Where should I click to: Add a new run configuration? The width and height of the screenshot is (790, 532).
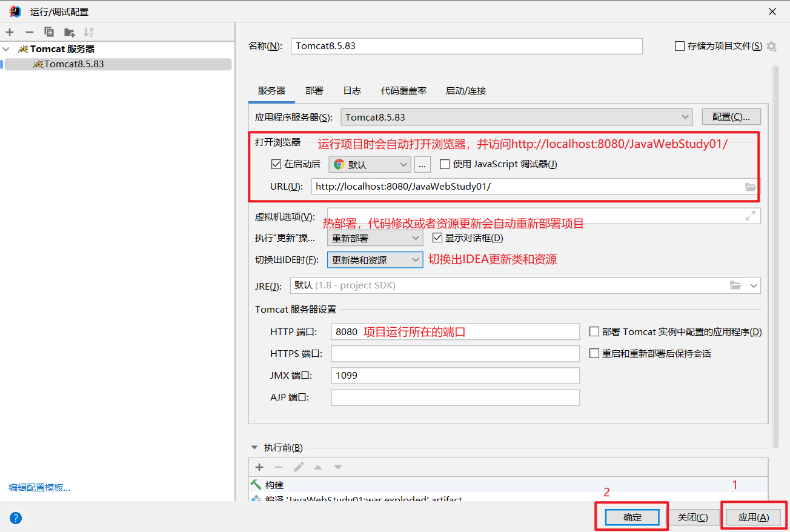click(10, 32)
